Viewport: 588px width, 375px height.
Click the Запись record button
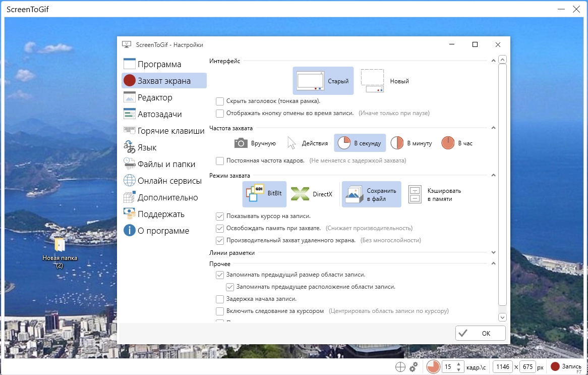pyautogui.click(x=566, y=366)
